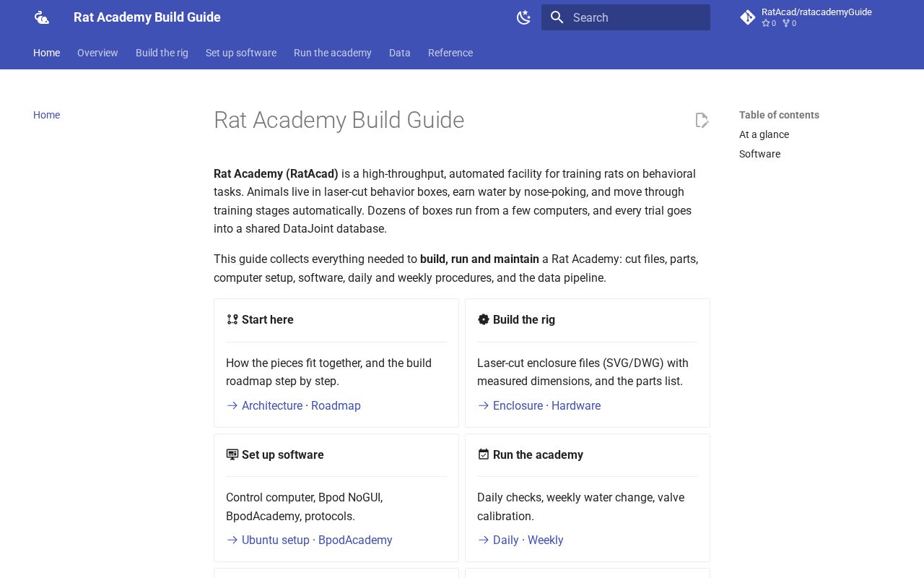The height and width of the screenshot is (578, 924).
Task: Open the Ubuntu setup link
Action: [276, 540]
